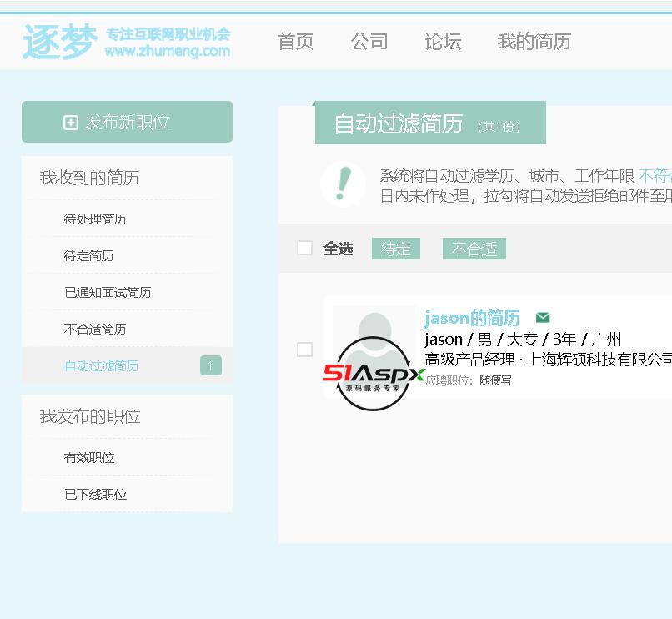672x619 pixels.
Task: Click the 我收到的简历 section heading
Action: point(89,178)
